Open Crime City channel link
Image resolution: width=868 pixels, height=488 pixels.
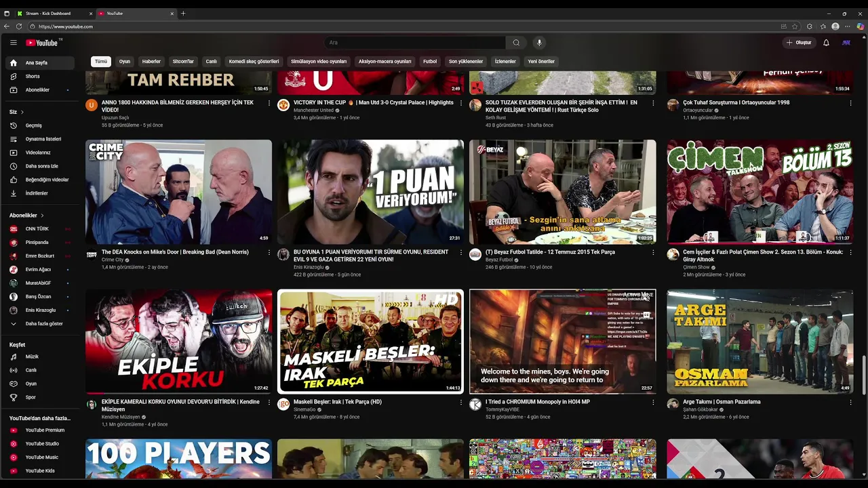click(113, 260)
